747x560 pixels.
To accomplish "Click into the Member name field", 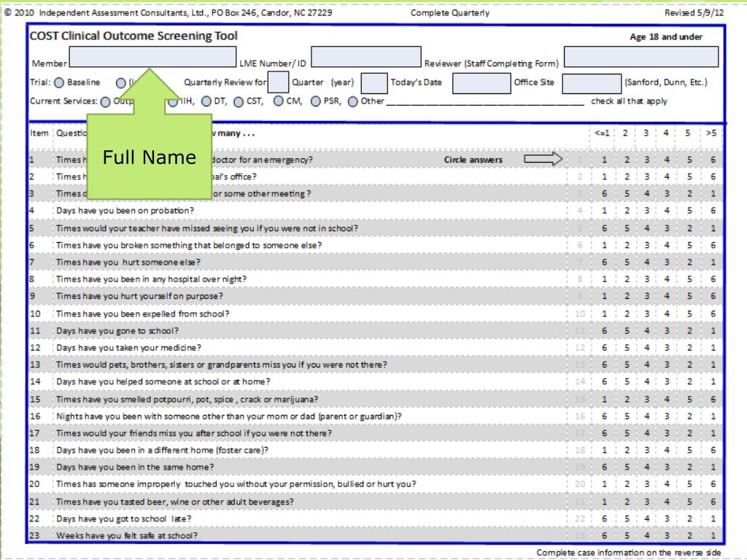I will click(x=152, y=57).
